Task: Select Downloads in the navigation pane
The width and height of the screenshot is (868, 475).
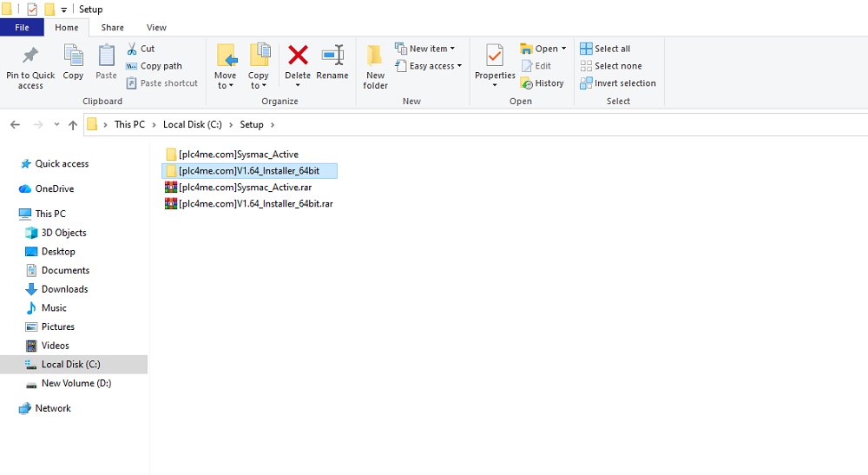Action: [x=64, y=289]
